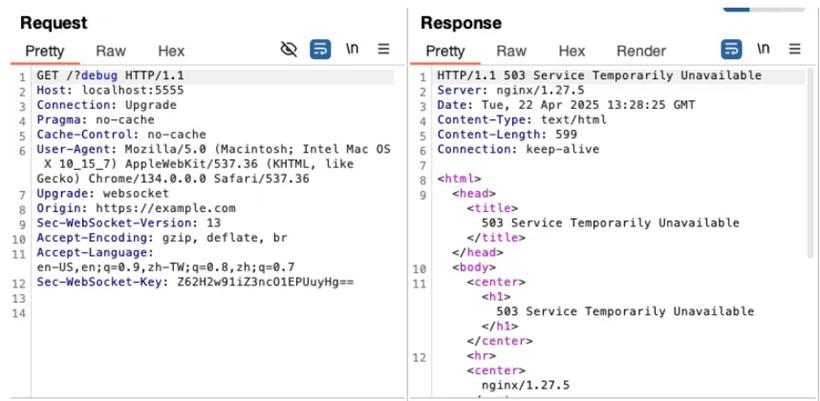Screen dimensions: 820x401
Task: Toggle \n newline display in Request panel
Action: coord(352,49)
